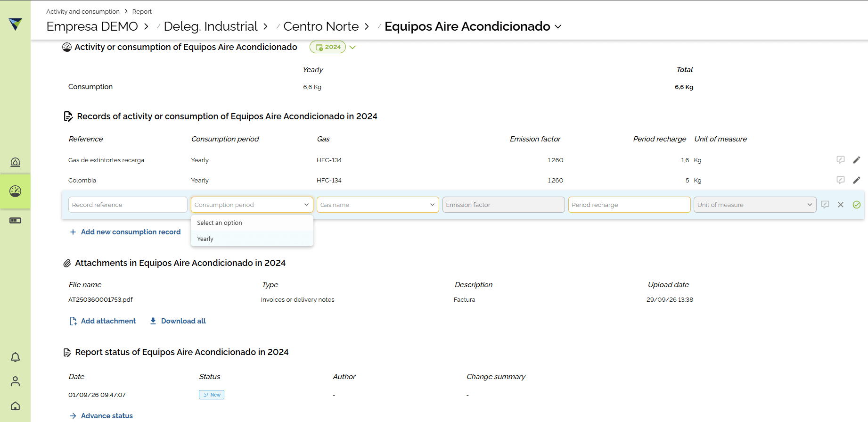Edit the Colombia record with pencil
This screenshot has width=868, height=422.
(x=857, y=180)
